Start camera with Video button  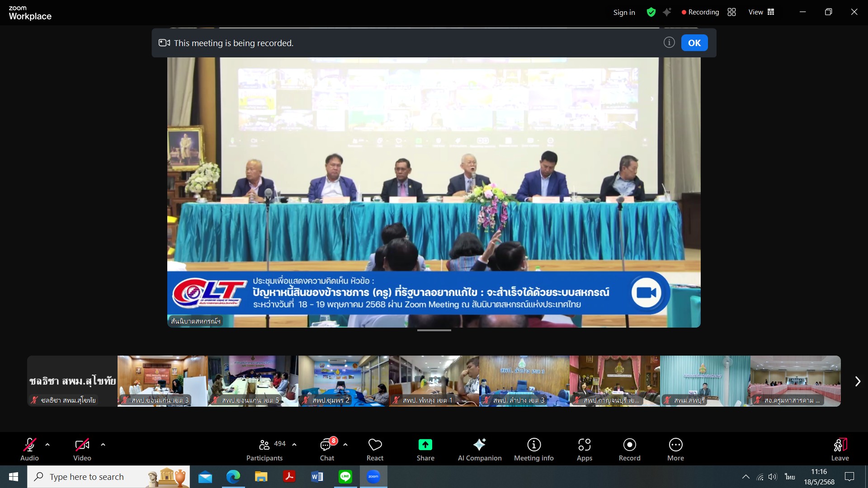tap(82, 450)
